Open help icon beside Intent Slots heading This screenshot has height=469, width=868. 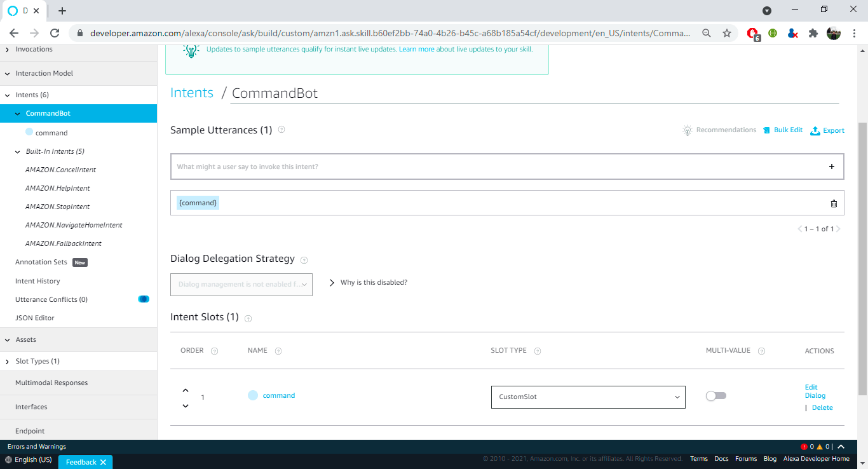click(248, 318)
